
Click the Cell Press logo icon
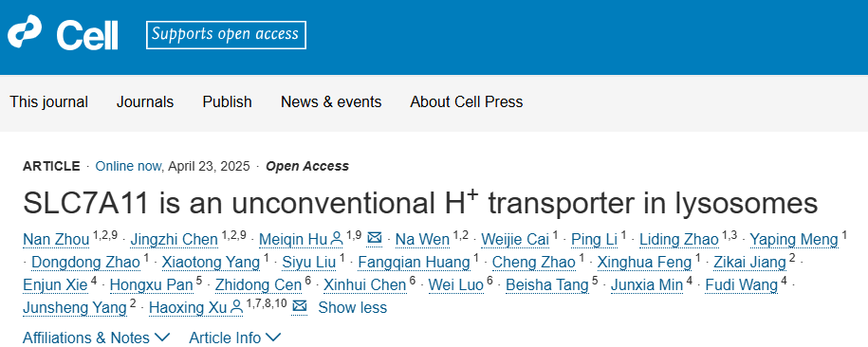(25, 32)
